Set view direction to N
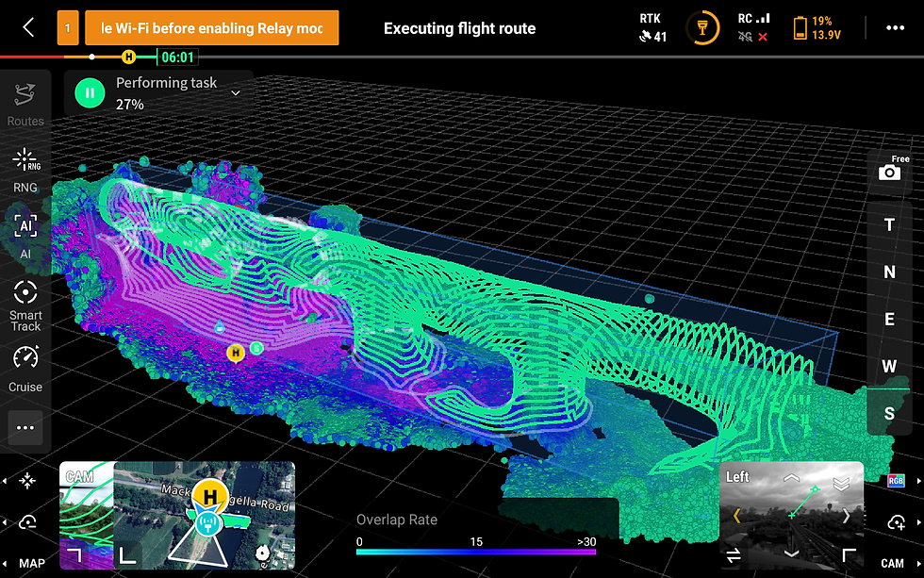Screen dimensions: 924x578 pyautogui.click(x=889, y=272)
